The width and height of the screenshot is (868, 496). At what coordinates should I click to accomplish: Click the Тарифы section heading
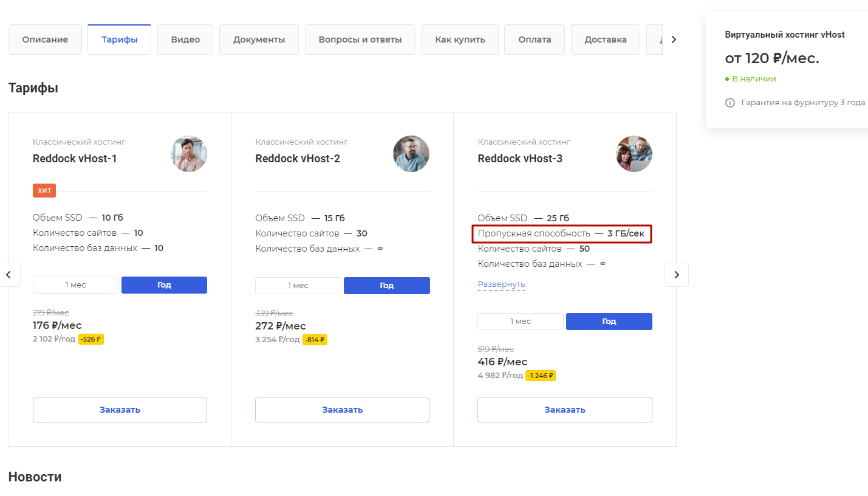click(x=33, y=88)
